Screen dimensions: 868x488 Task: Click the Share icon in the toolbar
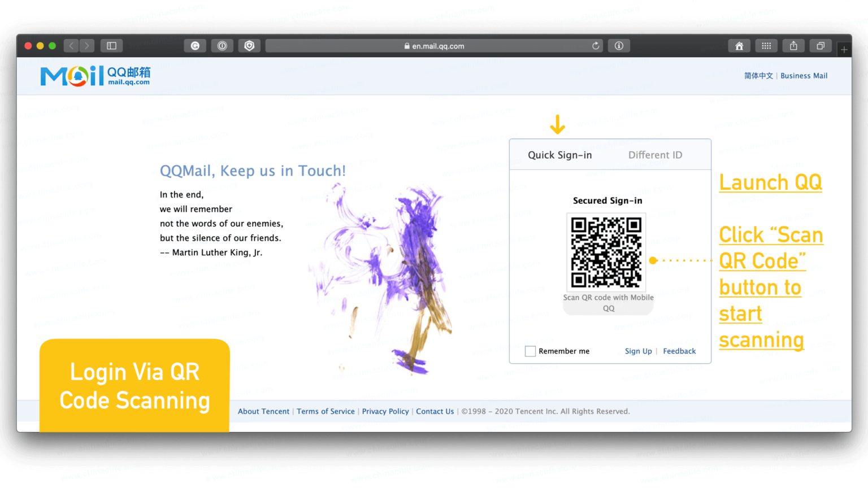[793, 46]
